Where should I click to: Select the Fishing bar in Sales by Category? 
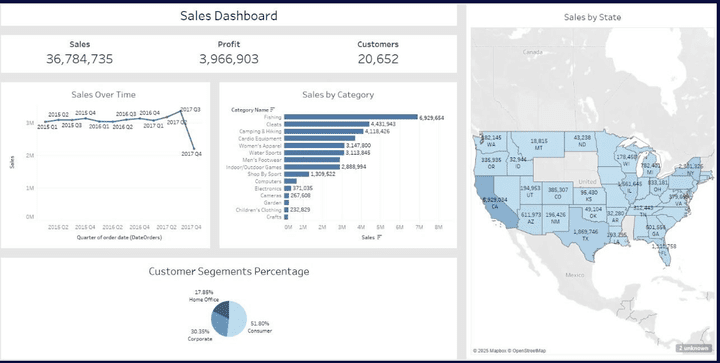[351, 117]
